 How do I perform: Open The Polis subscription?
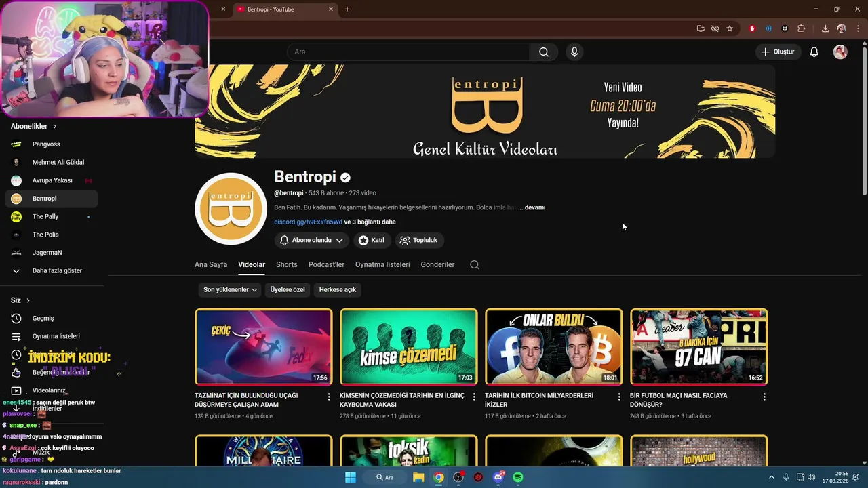(52, 235)
